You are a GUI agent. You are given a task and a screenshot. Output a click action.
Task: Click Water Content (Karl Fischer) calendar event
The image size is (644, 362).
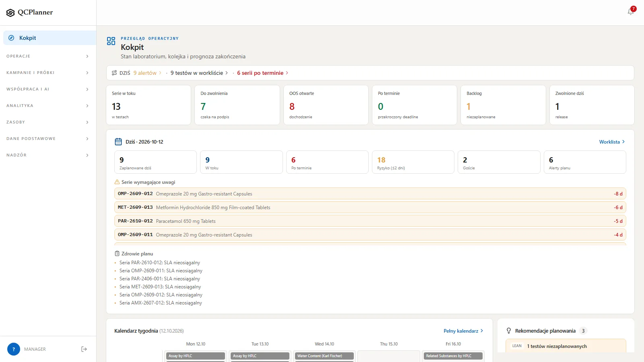(x=324, y=356)
